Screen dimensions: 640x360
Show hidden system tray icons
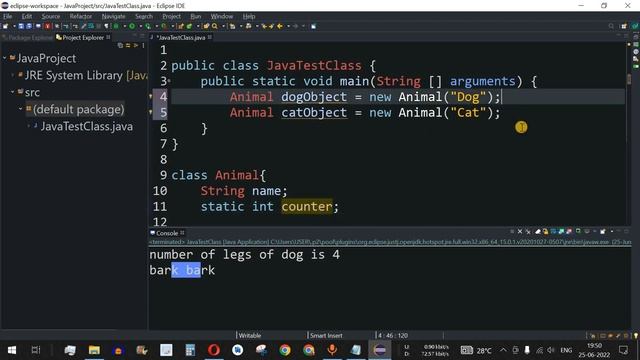click(503, 350)
